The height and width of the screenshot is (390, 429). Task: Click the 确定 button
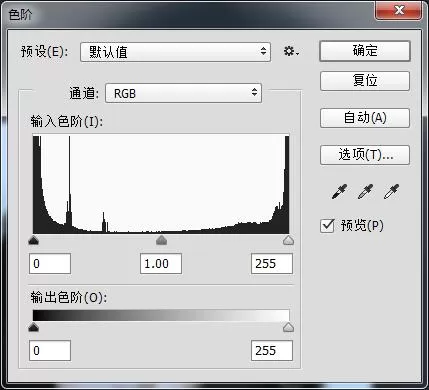coord(365,51)
